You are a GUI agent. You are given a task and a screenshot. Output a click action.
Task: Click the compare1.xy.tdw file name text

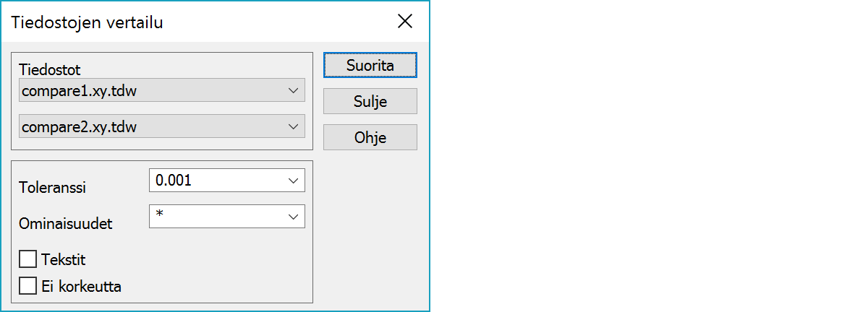pyautogui.click(x=80, y=91)
